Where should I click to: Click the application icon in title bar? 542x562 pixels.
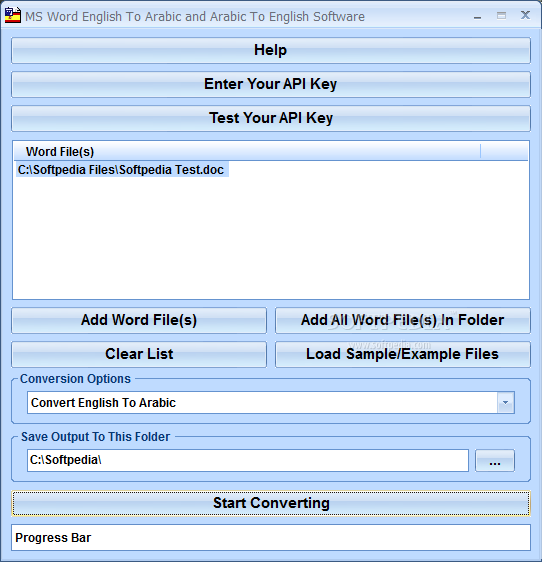[x=13, y=16]
